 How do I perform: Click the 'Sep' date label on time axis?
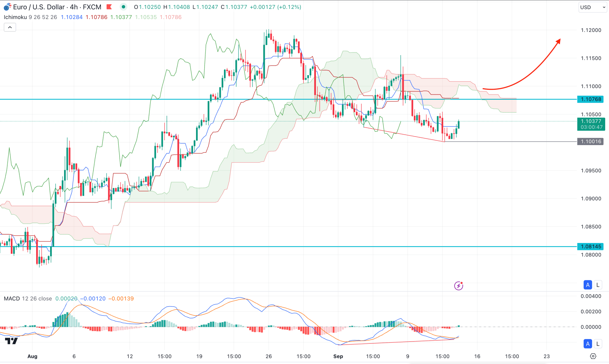click(x=338, y=356)
